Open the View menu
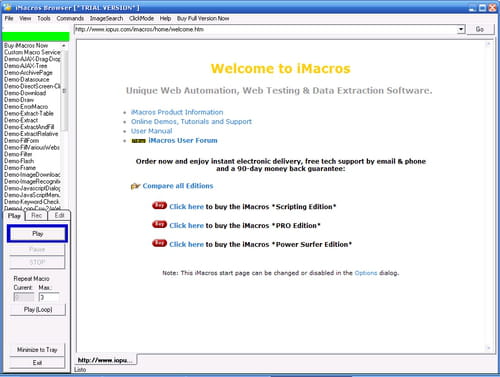 [25, 18]
